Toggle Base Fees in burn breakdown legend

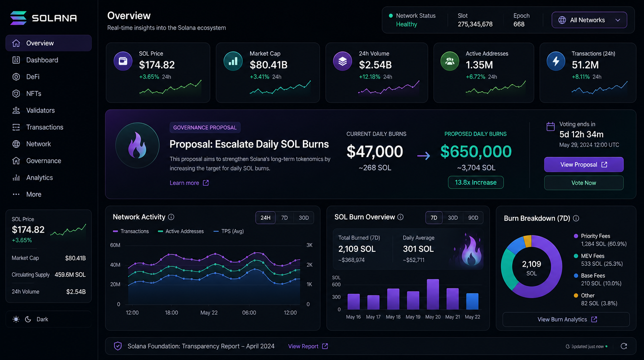[x=598, y=280]
